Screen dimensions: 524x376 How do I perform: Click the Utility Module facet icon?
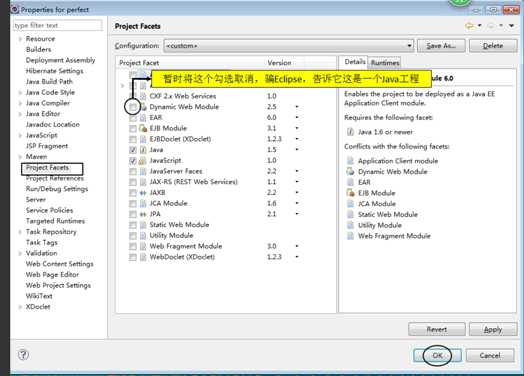pyautogui.click(x=143, y=236)
